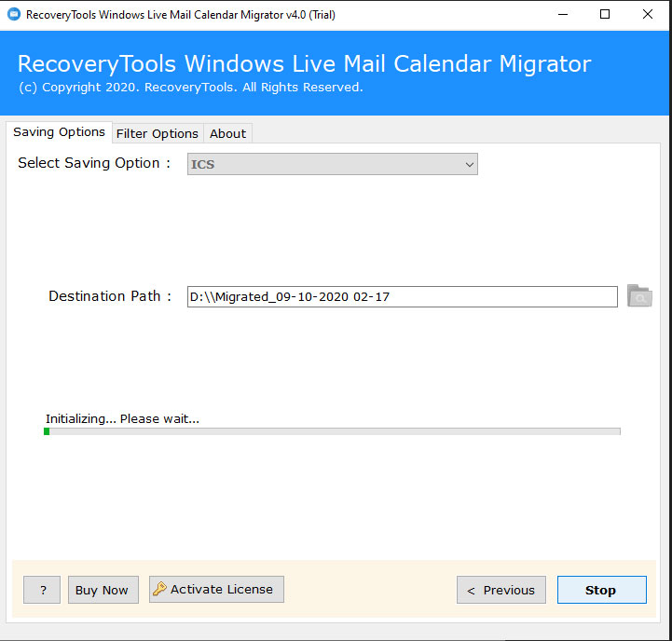Click the RecoveryTools Windows Live Mail Calendar Migrator heading
The image size is (672, 641).
[x=304, y=64]
